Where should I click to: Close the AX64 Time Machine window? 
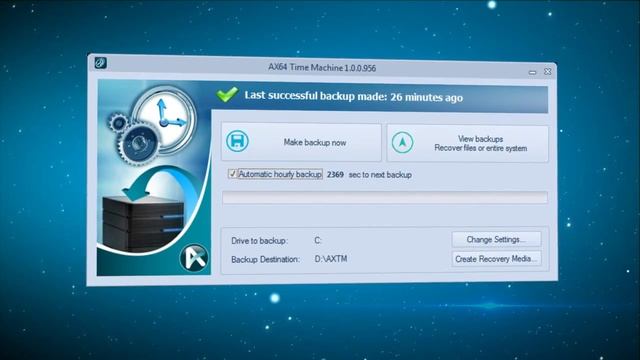pos(547,71)
